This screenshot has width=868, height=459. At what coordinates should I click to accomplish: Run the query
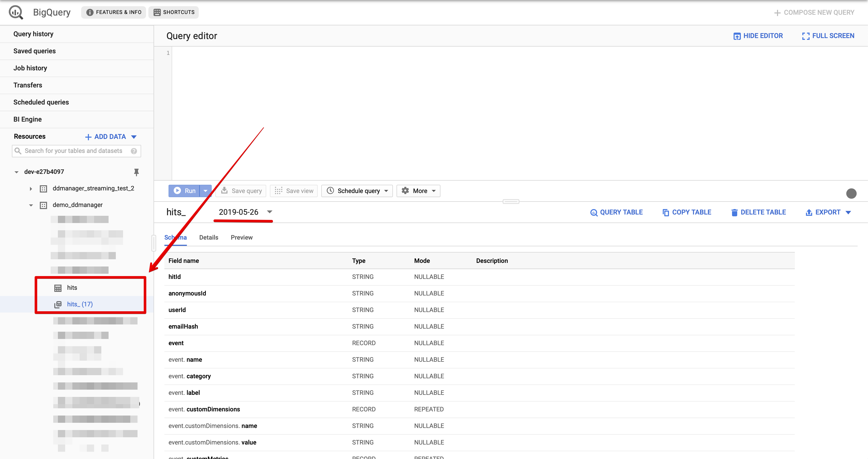coord(184,191)
